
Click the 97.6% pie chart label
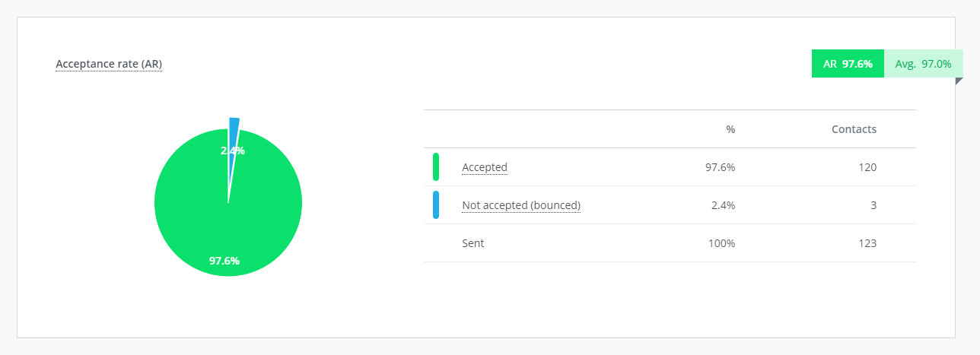coord(224,261)
